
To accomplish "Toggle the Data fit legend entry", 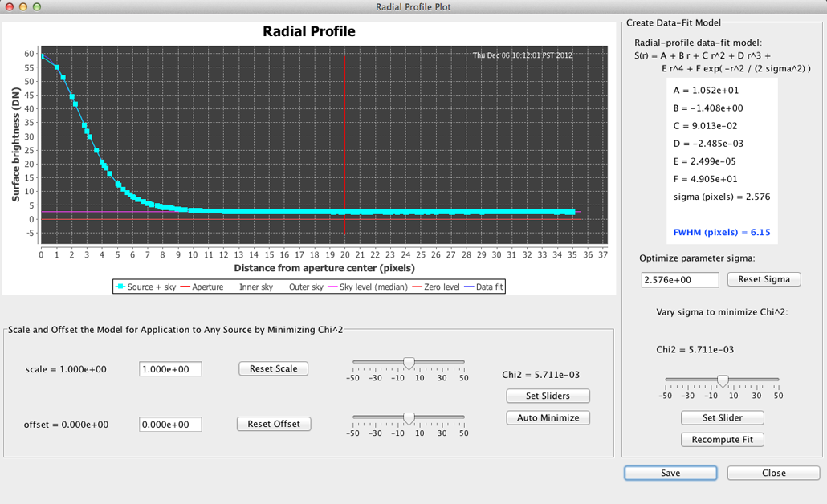I will (483, 286).
